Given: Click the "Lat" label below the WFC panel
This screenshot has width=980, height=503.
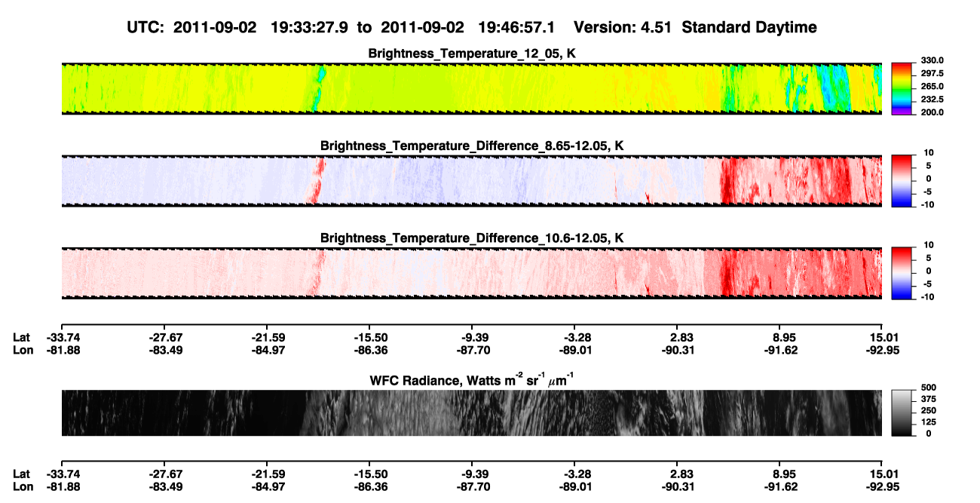Looking at the screenshot, I should click(22, 474).
